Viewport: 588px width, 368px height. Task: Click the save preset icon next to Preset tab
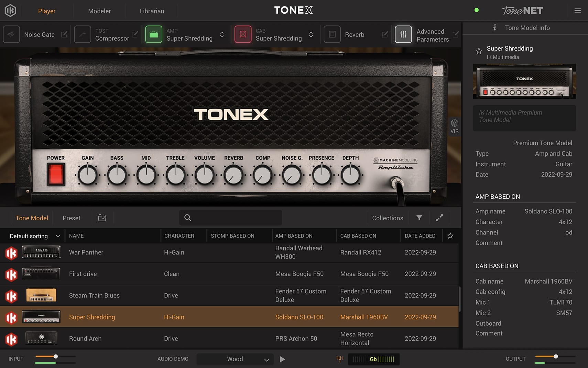click(102, 218)
